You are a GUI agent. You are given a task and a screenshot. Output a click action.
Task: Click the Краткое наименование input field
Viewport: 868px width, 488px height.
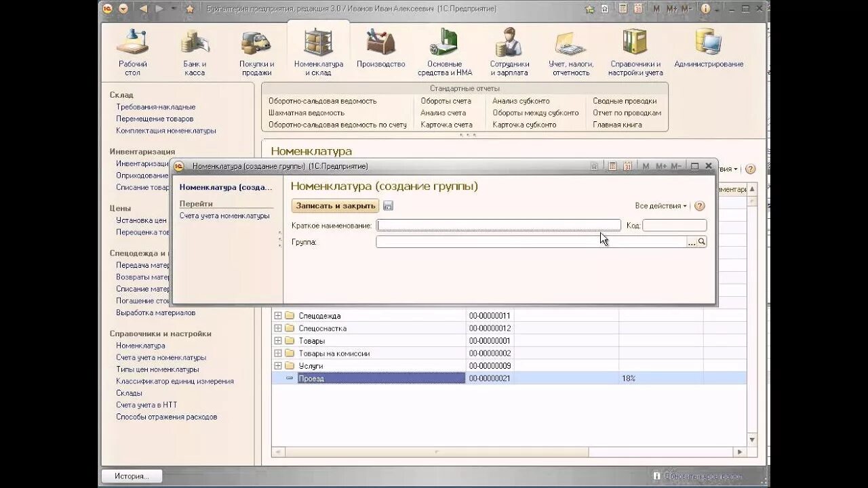pyautogui.click(x=498, y=225)
